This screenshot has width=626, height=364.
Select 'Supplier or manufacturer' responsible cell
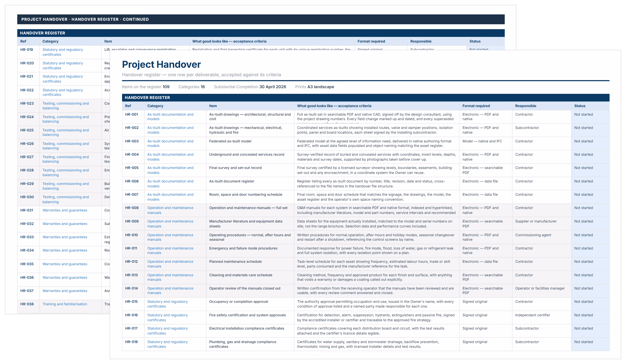pyautogui.click(x=542, y=224)
